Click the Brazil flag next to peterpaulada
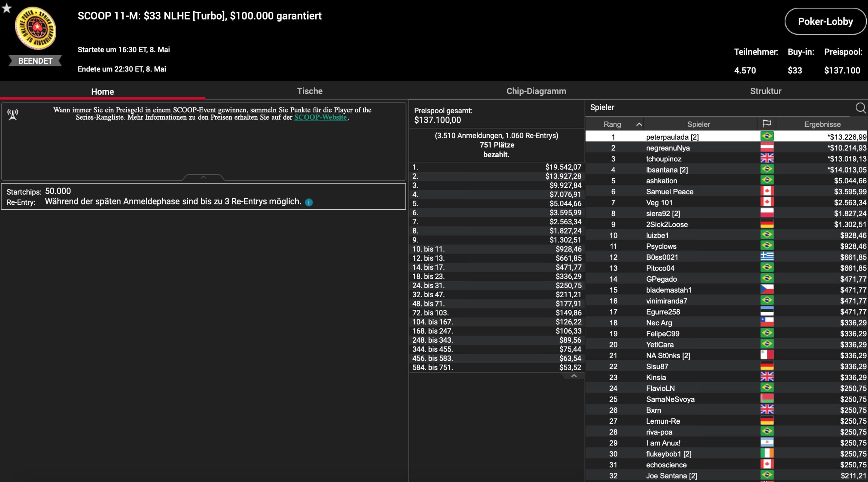868x482 pixels. [x=767, y=136]
